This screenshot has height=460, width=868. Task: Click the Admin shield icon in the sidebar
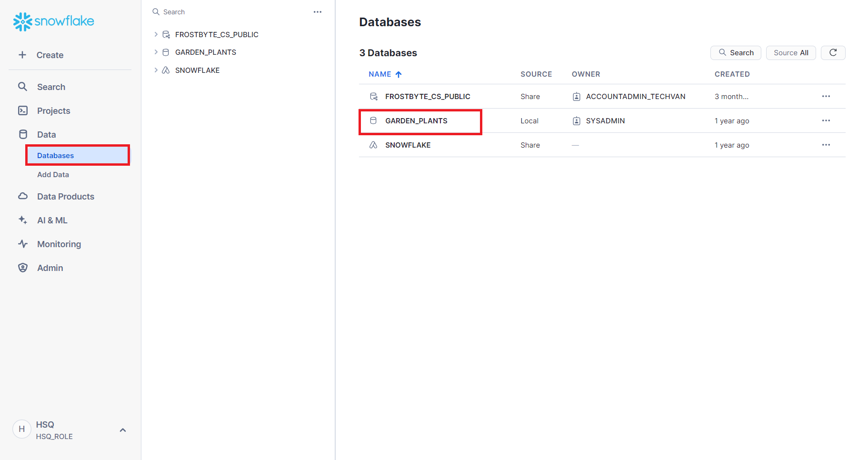pyautogui.click(x=23, y=268)
